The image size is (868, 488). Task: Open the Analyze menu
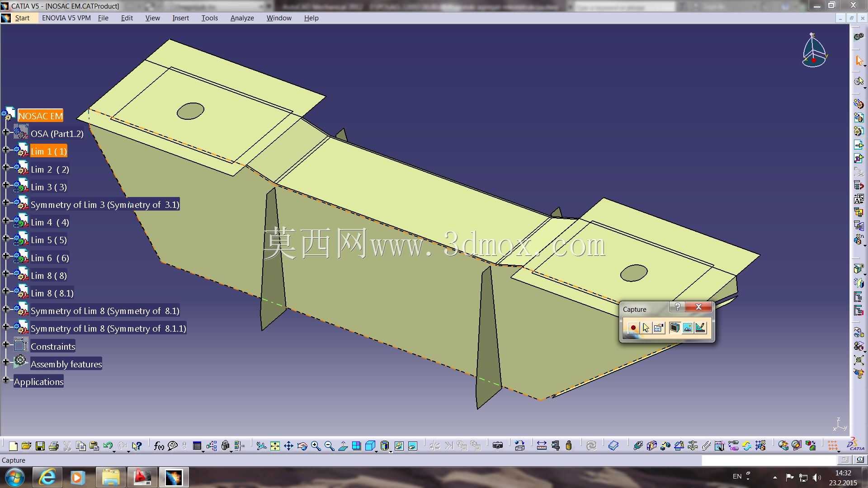(242, 18)
